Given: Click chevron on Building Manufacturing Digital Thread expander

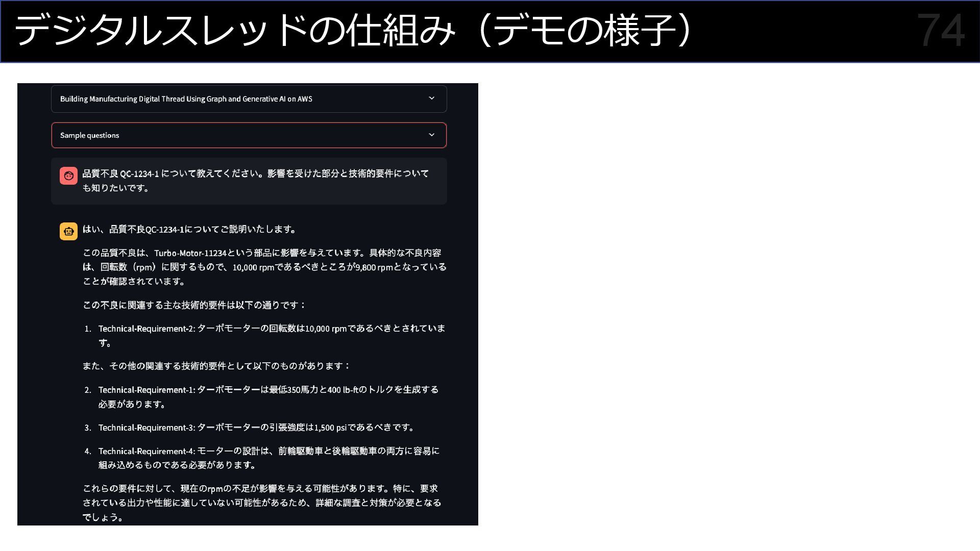Looking at the screenshot, I should click(431, 98).
